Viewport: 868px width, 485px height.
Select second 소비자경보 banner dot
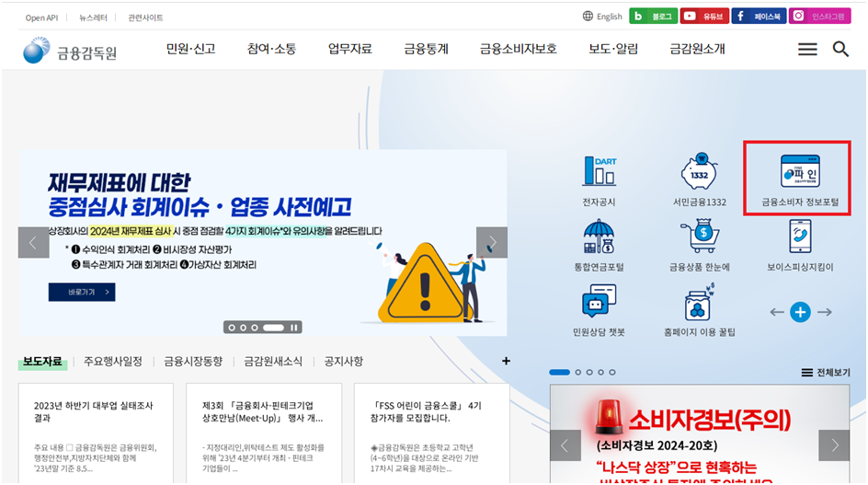(x=578, y=373)
